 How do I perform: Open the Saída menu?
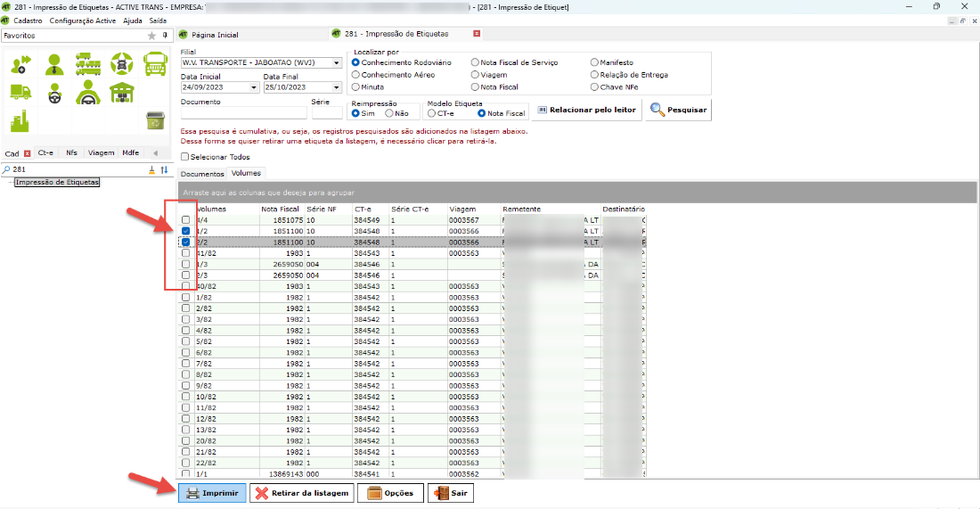158,21
